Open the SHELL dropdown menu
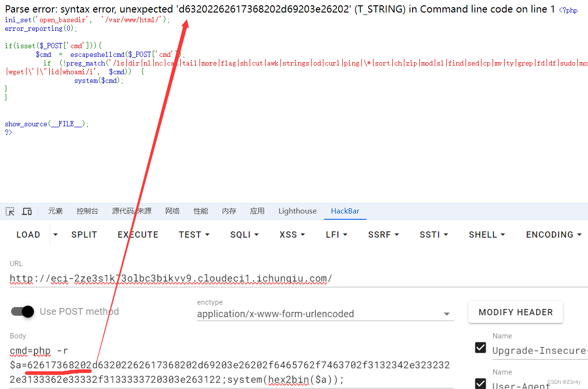Image resolution: width=588 pixels, height=389 pixels. [x=487, y=235]
